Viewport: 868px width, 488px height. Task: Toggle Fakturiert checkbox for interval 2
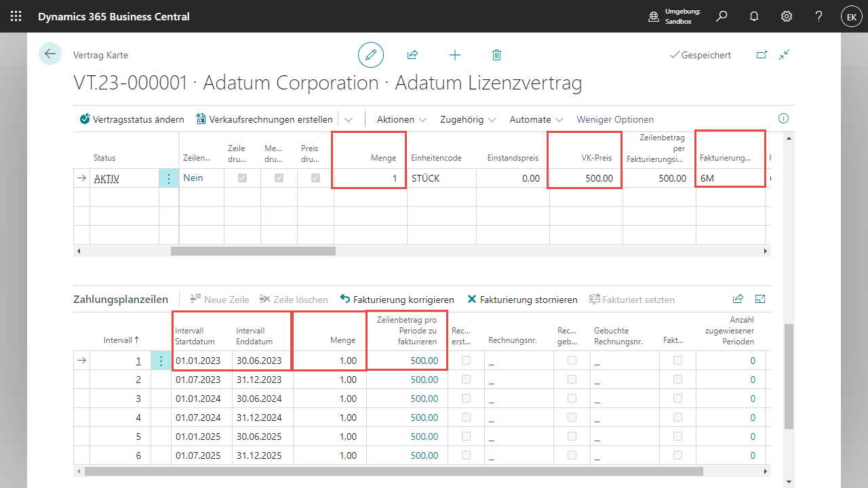677,380
